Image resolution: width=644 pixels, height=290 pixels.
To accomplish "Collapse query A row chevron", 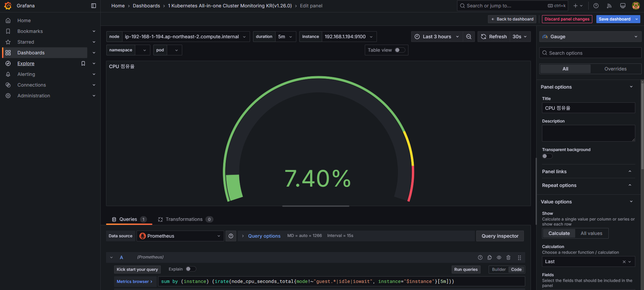I will [x=111, y=257].
